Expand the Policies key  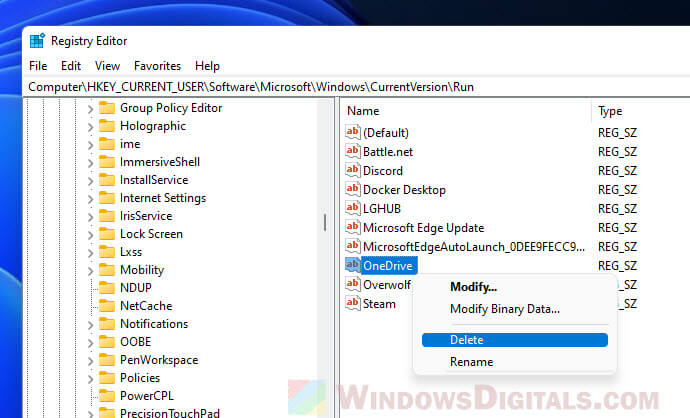[90, 379]
